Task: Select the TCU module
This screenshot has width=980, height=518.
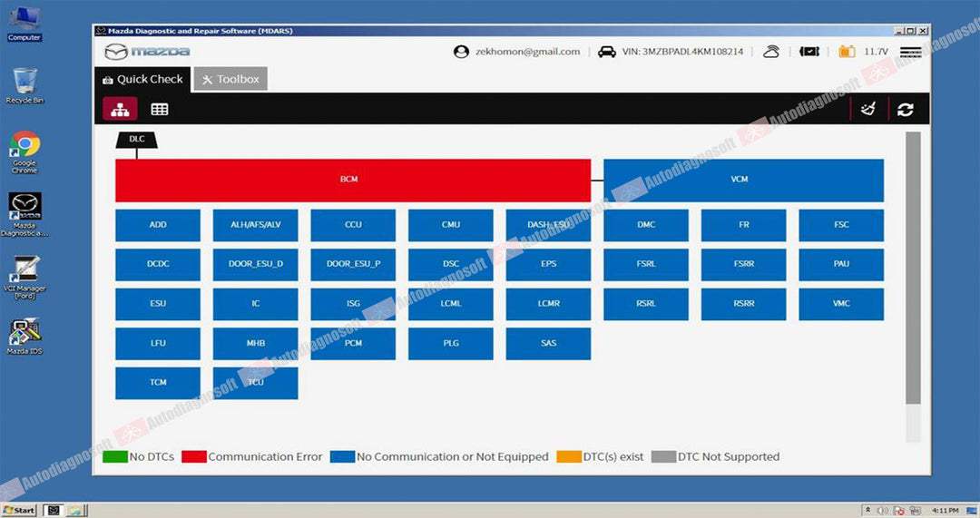Action: [x=256, y=383]
